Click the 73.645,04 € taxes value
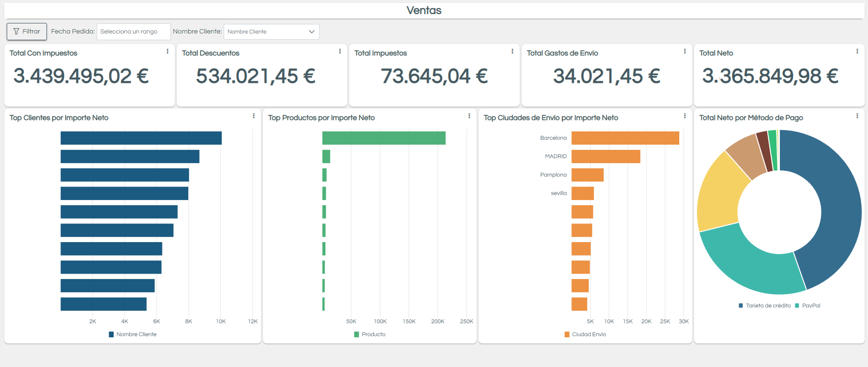868x367 pixels. [x=434, y=76]
